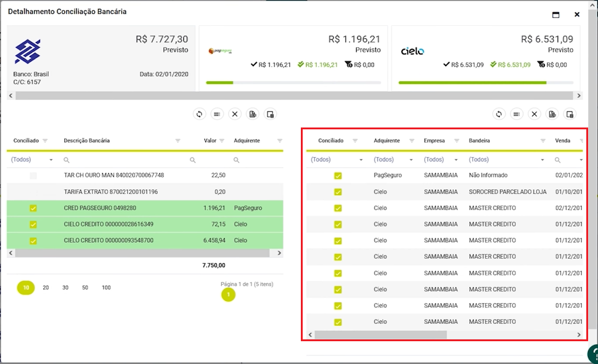Viewport: 598px width, 364px height.
Task: Click the PagSeguro card progress bar
Action: (x=293, y=83)
